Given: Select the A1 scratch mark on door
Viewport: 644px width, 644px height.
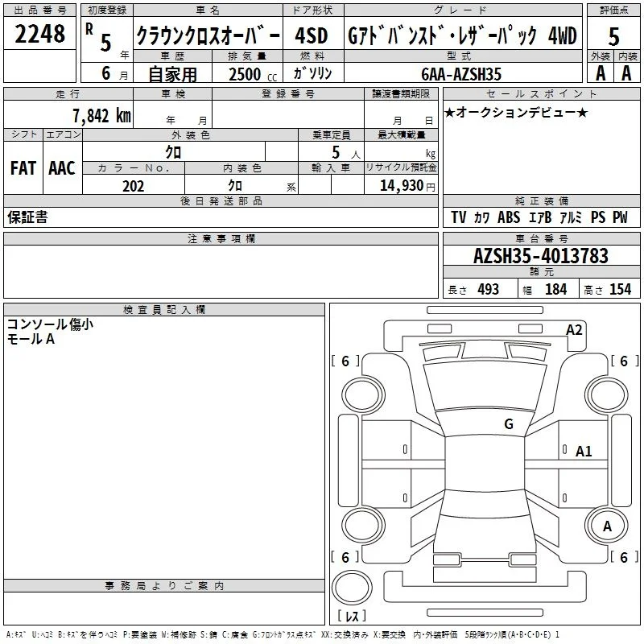Looking at the screenshot, I should click(583, 452).
